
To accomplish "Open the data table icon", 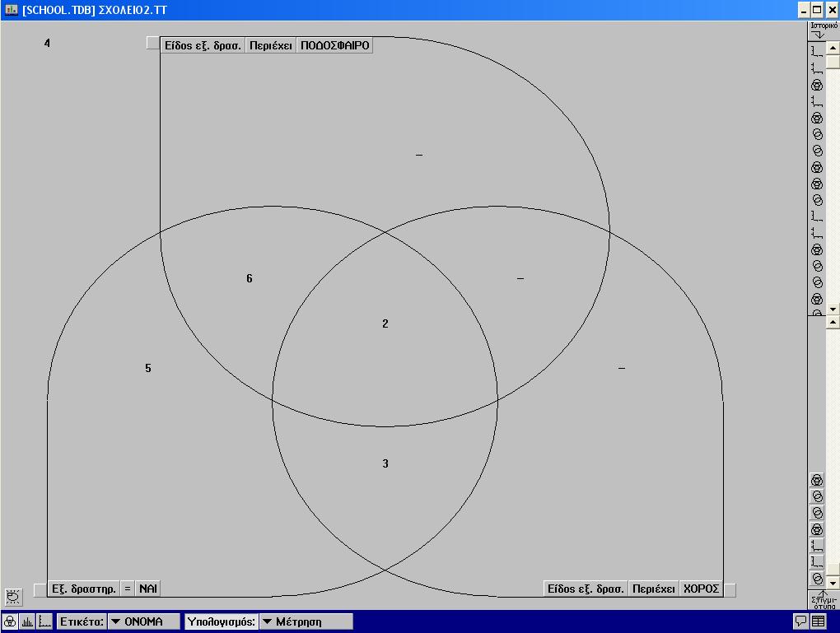I will pyautogui.click(x=818, y=621).
